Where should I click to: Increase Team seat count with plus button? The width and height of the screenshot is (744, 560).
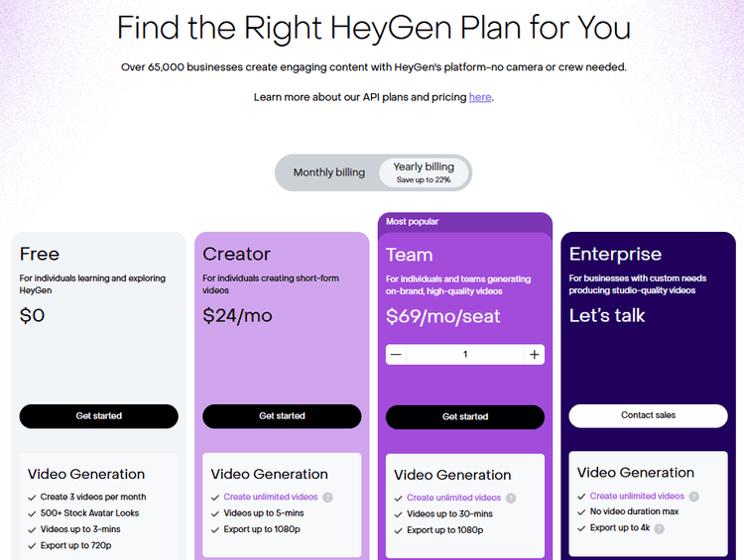pos(534,354)
